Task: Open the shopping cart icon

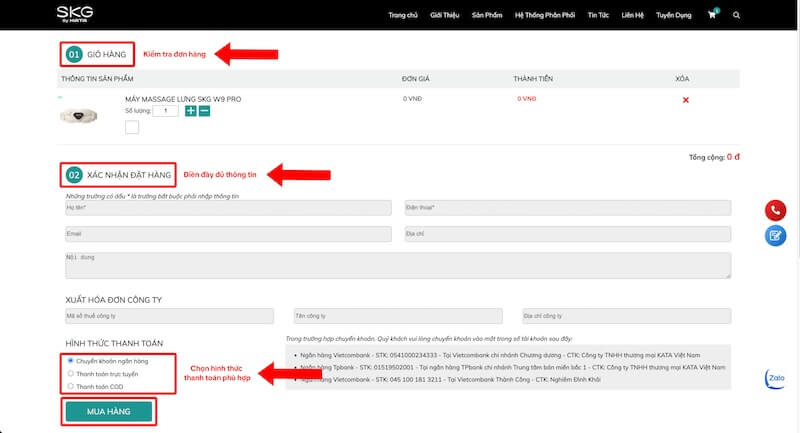Action: (712, 16)
